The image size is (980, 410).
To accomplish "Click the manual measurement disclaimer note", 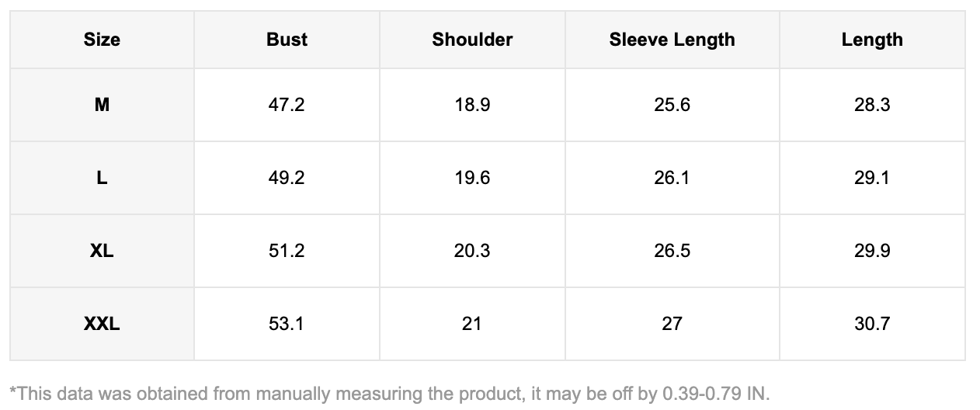I will tap(389, 391).
